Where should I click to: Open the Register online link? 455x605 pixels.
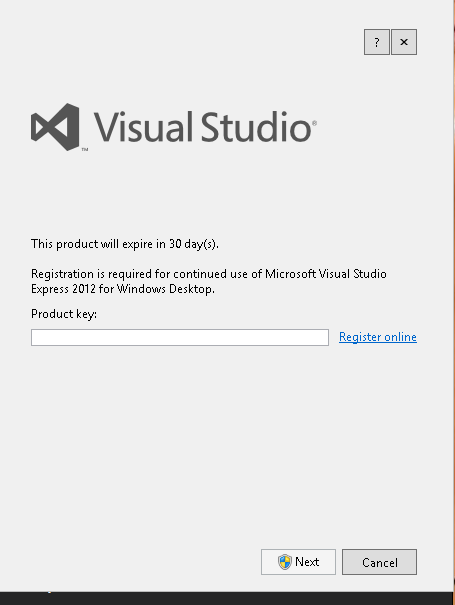coord(378,337)
